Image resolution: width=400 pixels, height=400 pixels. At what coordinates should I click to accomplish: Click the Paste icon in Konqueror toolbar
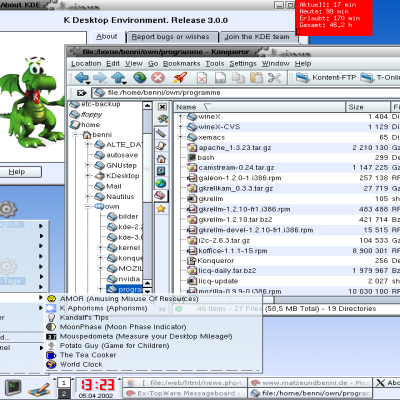click(256, 78)
